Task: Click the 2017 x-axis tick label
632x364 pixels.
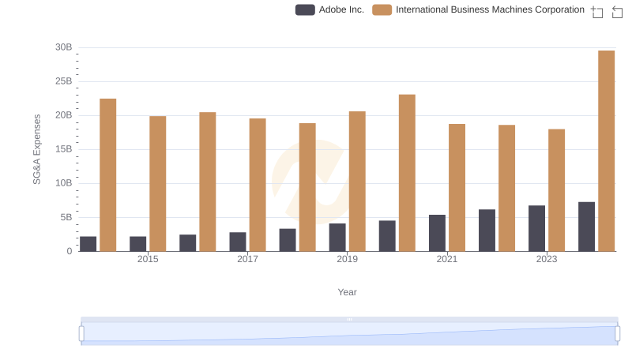Action: pos(247,259)
